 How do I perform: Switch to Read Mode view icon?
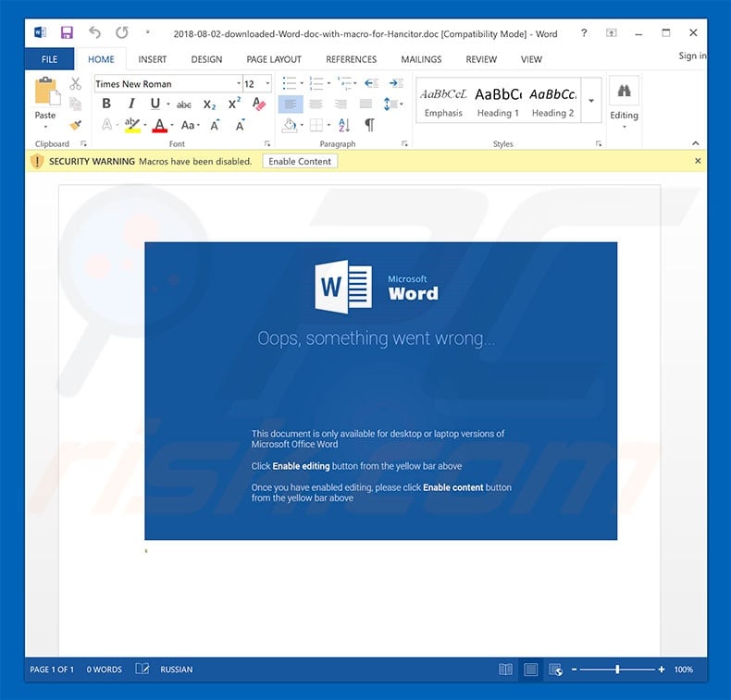(505, 669)
